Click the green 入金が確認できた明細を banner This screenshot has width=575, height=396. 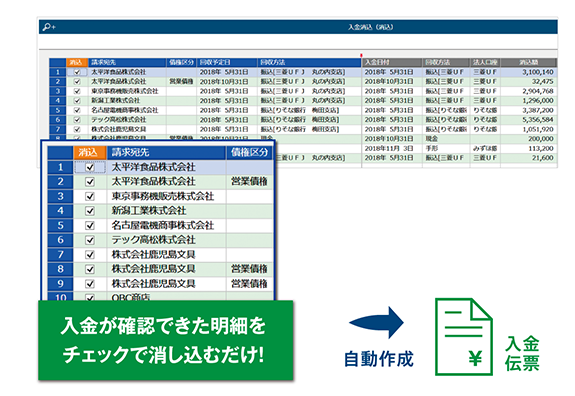[x=165, y=341]
